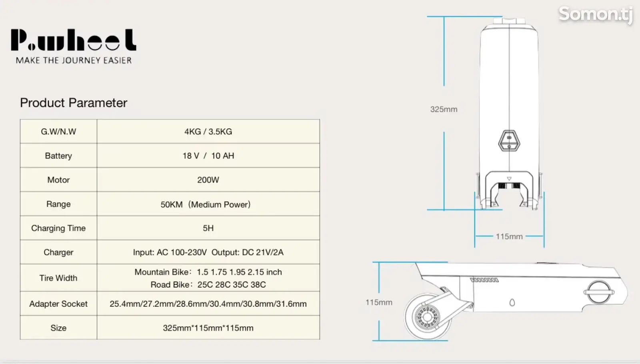Click the P.wheel brand logo
The image size is (640, 364).
point(74,40)
